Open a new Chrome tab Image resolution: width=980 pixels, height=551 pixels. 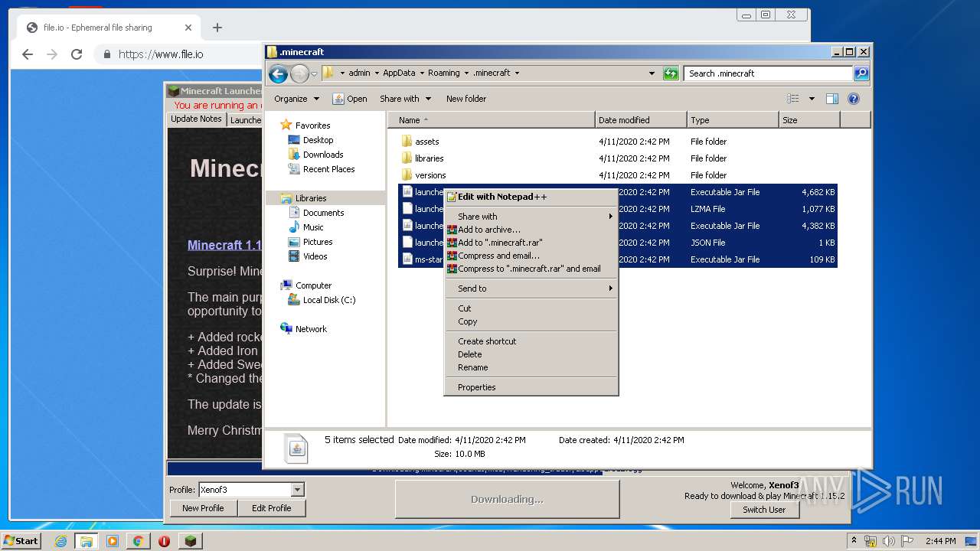pyautogui.click(x=217, y=28)
